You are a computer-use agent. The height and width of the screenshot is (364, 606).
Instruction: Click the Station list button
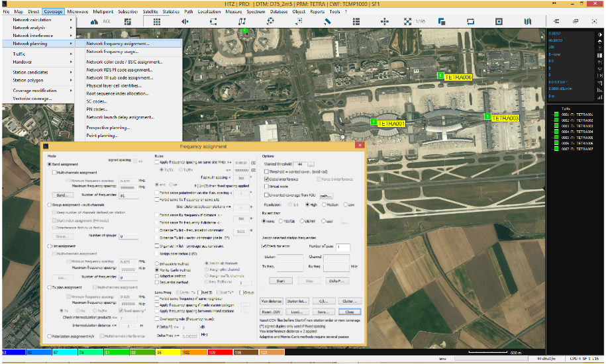click(x=297, y=300)
